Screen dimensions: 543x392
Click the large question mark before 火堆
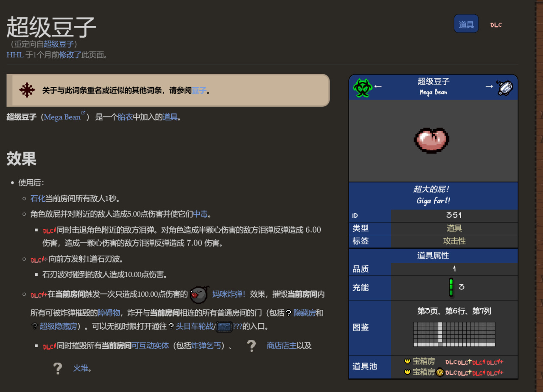(58, 368)
